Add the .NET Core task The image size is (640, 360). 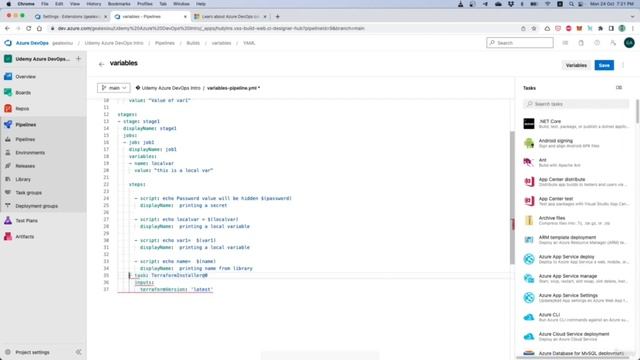[x=575, y=124]
